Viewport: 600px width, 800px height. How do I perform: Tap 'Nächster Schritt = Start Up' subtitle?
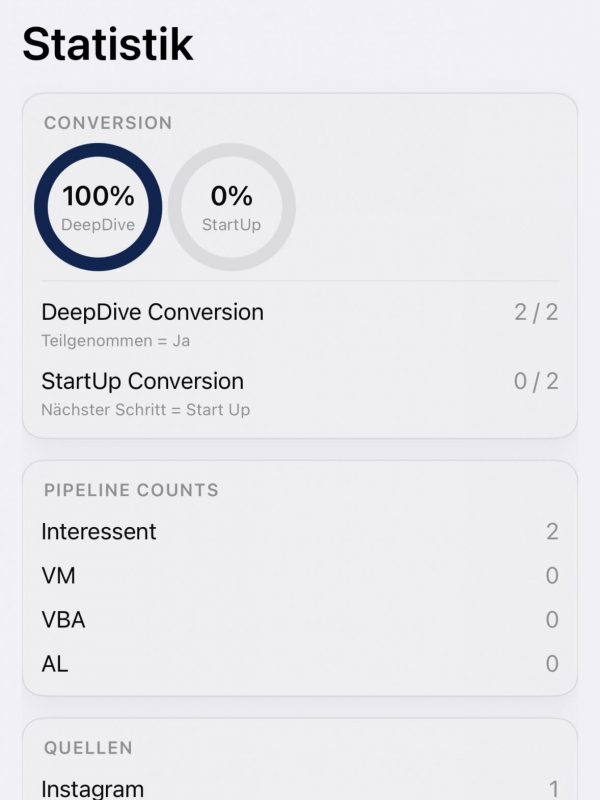pyautogui.click(x=146, y=409)
